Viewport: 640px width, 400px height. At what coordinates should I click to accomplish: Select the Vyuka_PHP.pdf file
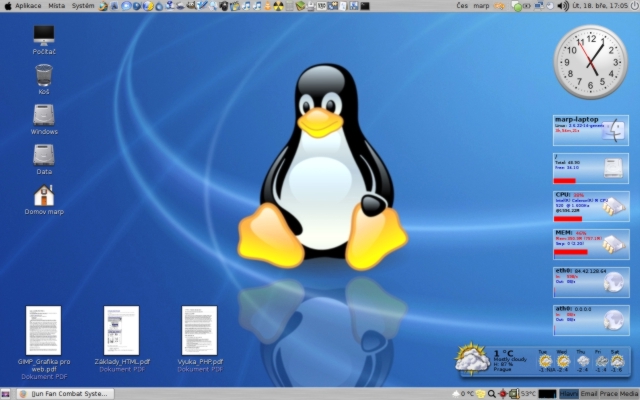[x=200, y=339]
